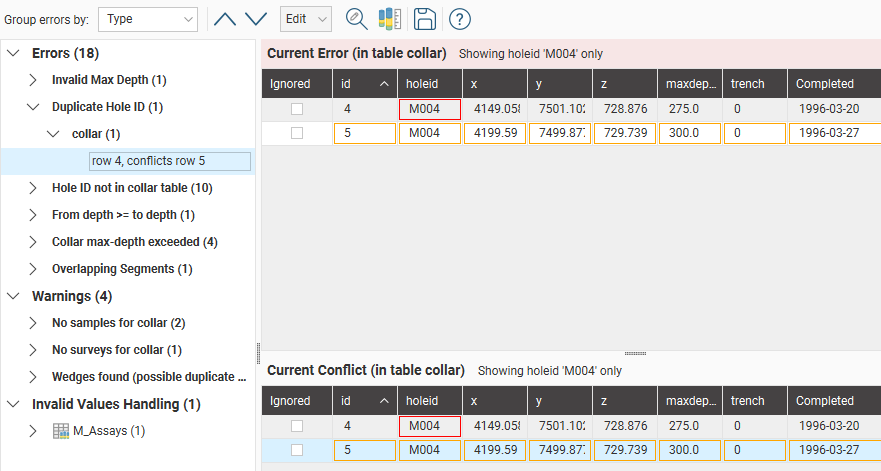The height and width of the screenshot is (471, 881).
Task: Expand Invalid Max Depth error group
Action: 33,79
